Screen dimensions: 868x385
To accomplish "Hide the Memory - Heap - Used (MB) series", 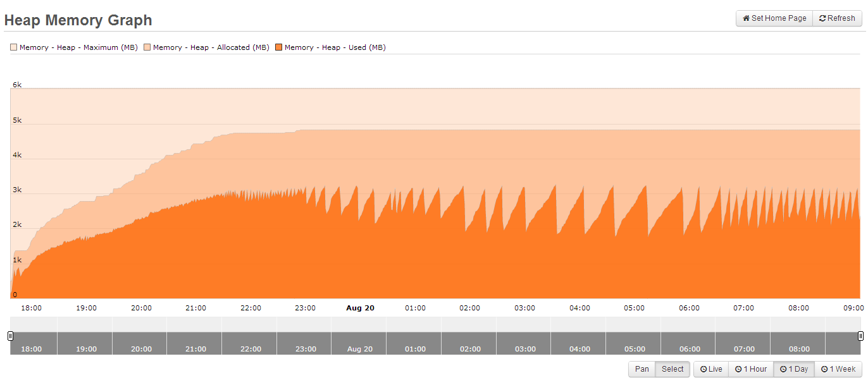I will coord(335,47).
